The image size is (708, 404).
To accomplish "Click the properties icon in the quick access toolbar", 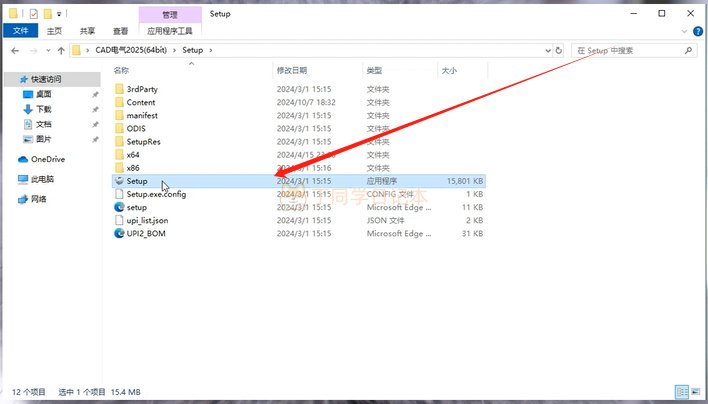I will tap(34, 14).
